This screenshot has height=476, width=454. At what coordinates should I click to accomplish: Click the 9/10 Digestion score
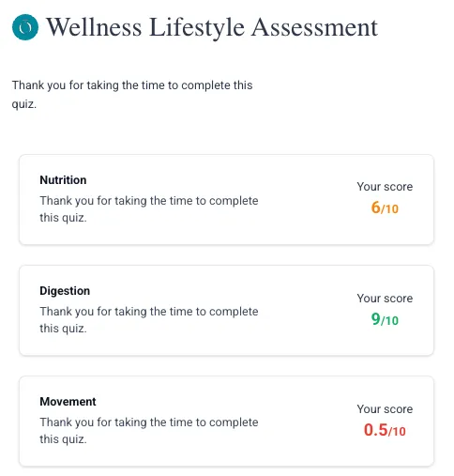(385, 319)
